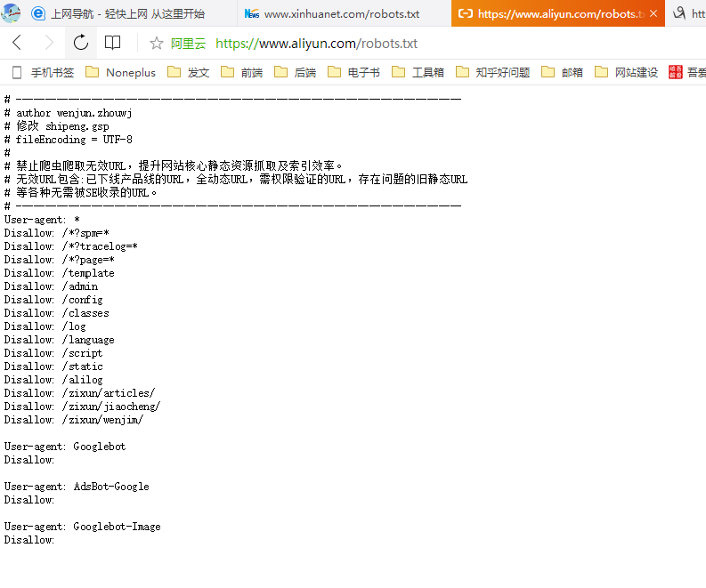Click 'User-agent: Googlebot-Image' line
The image size is (706, 588).
pos(83,527)
